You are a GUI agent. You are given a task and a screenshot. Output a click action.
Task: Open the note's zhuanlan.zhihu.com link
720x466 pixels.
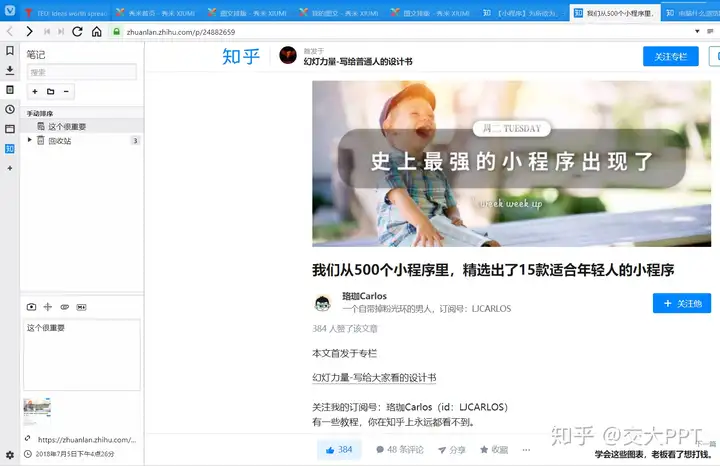[x=86, y=440]
